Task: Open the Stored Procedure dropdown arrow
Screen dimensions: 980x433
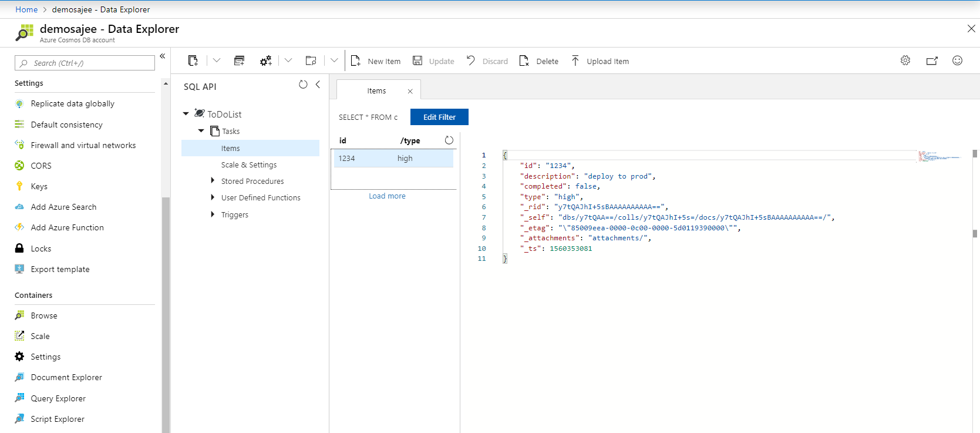Action: point(288,61)
